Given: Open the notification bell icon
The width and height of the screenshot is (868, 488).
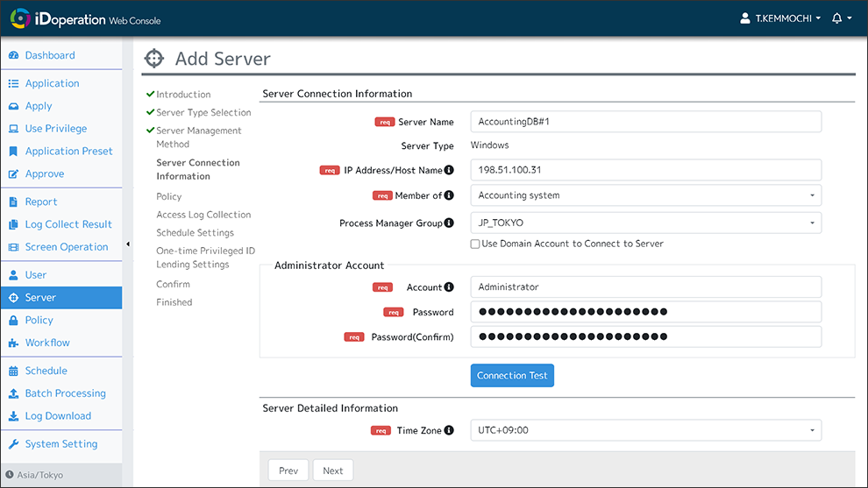Looking at the screenshot, I should pyautogui.click(x=837, y=18).
